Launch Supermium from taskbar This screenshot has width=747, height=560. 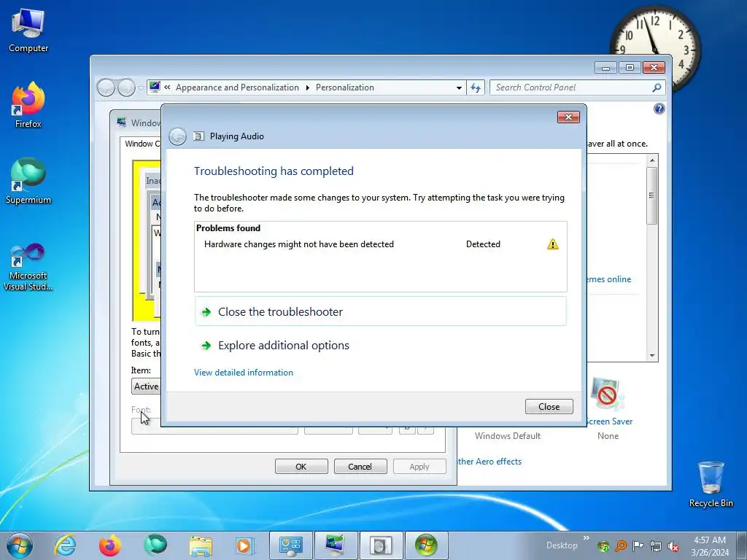[x=155, y=545]
